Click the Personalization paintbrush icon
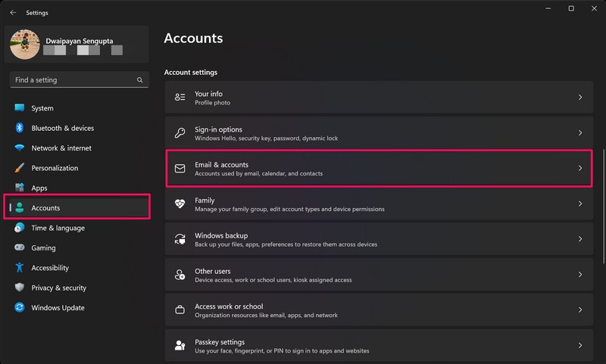606x364 pixels. point(19,168)
